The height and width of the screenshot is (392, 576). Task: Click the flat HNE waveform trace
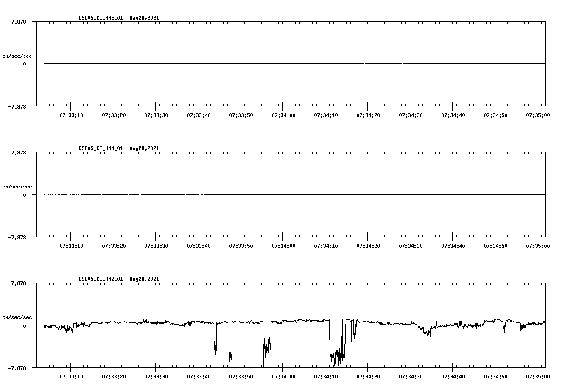[x=254, y=63]
